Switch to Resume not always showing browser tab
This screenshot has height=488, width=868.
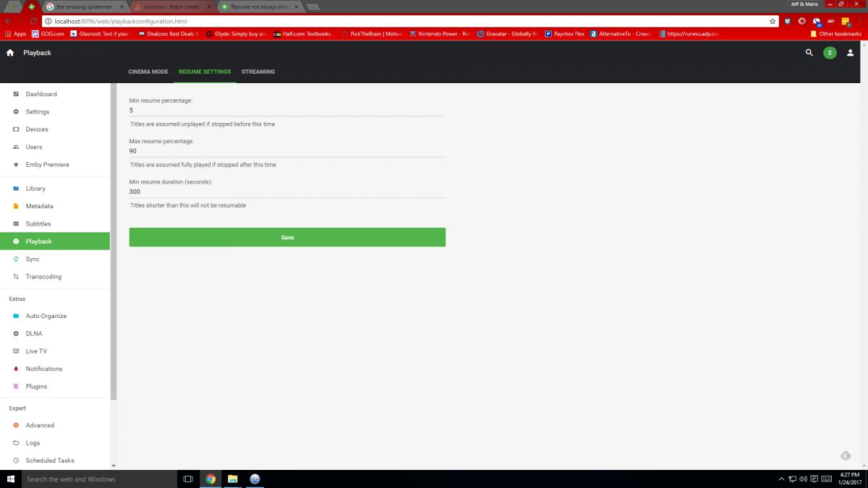260,7
